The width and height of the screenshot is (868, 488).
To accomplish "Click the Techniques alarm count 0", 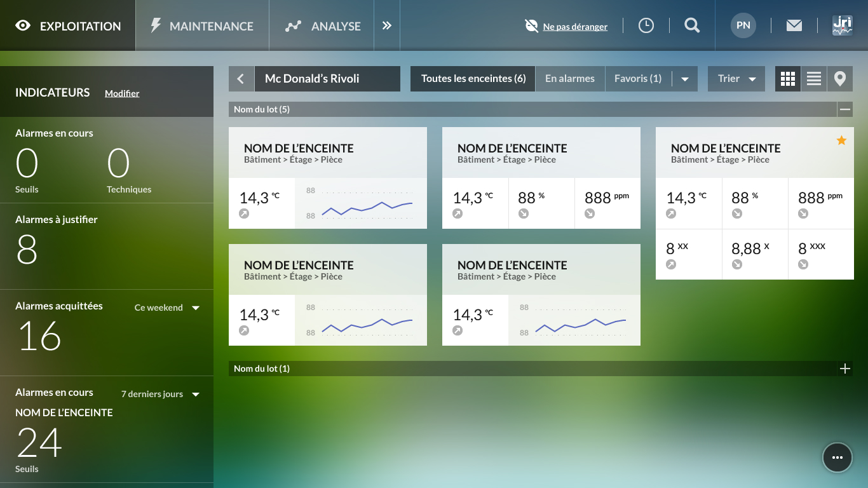I will (x=118, y=163).
